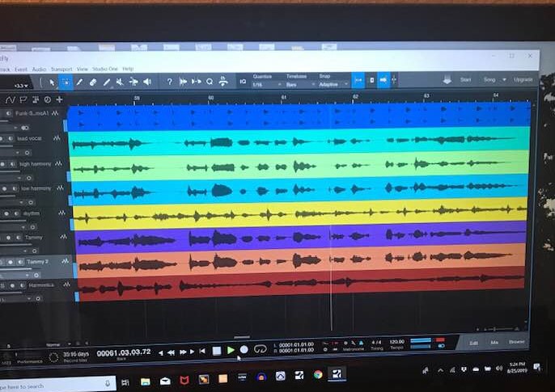Click the Start page button

tap(465, 80)
